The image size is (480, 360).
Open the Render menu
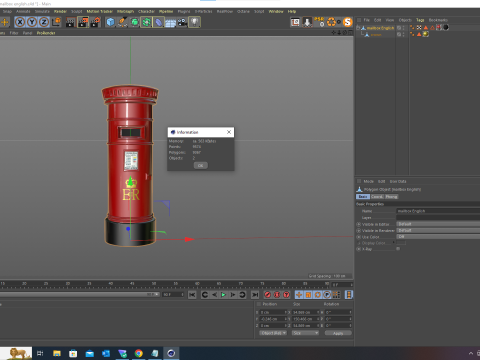pyautogui.click(x=60, y=11)
